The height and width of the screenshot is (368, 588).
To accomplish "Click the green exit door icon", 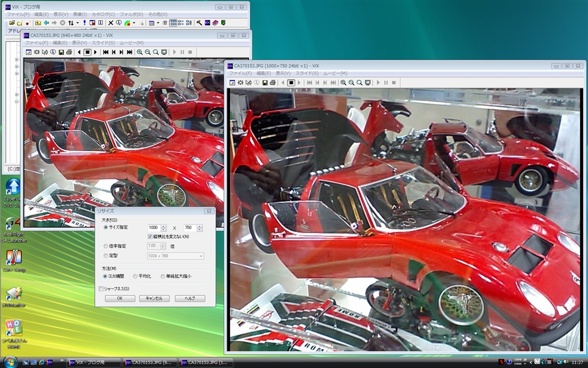I will 223,23.
